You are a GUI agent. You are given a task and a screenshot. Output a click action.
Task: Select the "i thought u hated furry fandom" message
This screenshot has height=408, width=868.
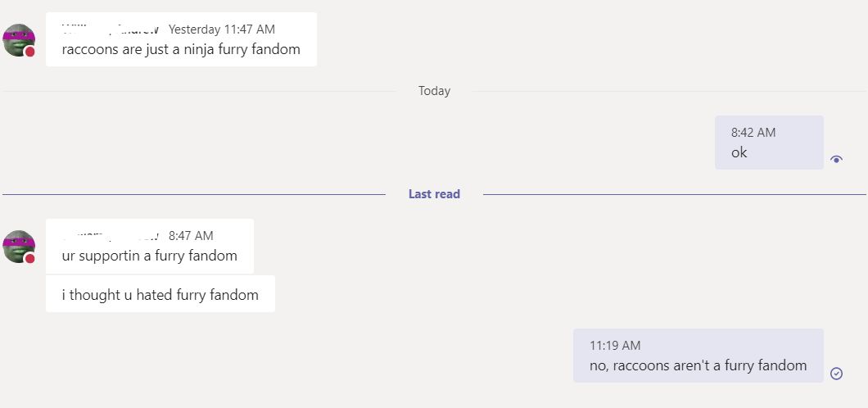(x=160, y=295)
